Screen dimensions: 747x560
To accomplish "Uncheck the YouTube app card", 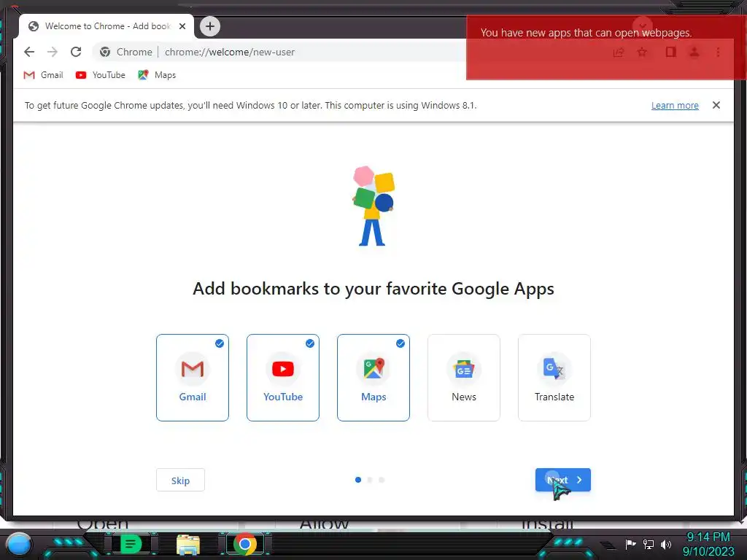I will (x=283, y=378).
